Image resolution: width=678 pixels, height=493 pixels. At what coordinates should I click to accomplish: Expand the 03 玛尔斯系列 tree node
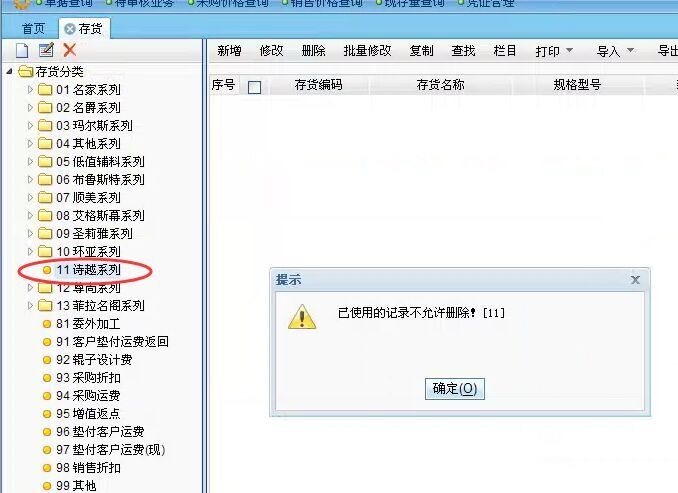point(30,125)
